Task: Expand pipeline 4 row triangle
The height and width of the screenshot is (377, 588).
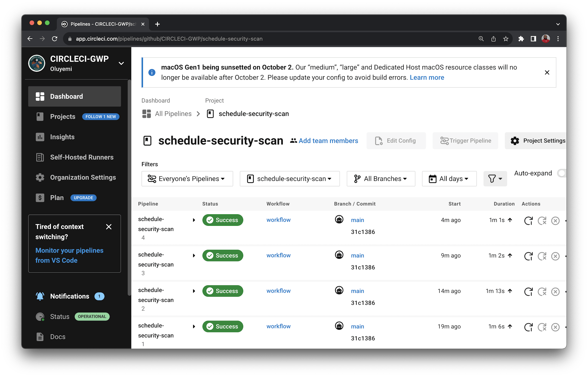Action: pos(194,220)
